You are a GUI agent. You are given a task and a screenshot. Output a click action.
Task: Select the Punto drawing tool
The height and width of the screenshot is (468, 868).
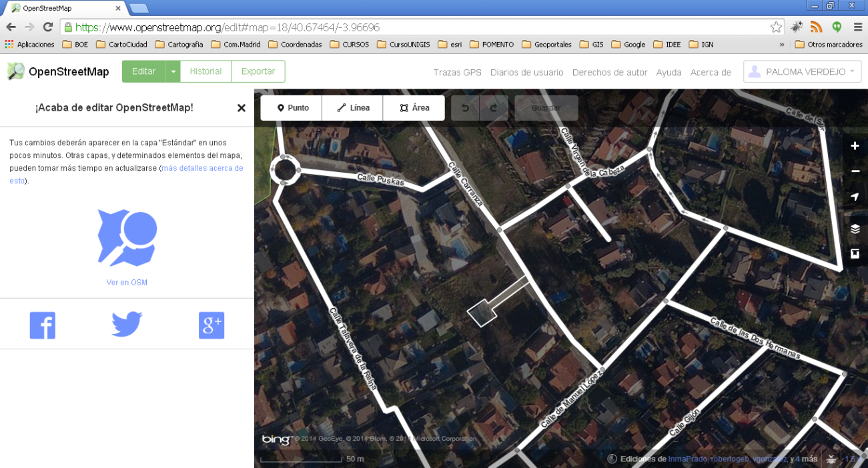click(x=291, y=107)
